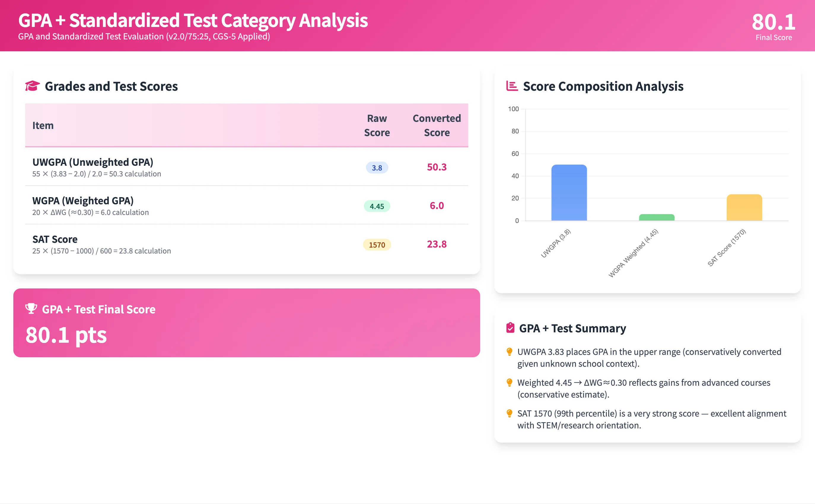The height and width of the screenshot is (504, 815).
Task: Toggle the blue 3.8 raw score badge
Action: [377, 168]
